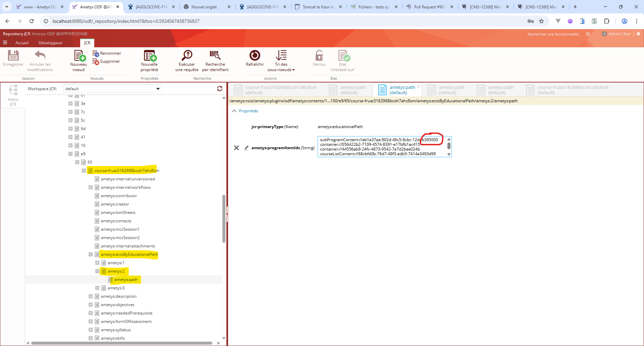Refresh the workspace tree with reload icon

tap(220, 89)
